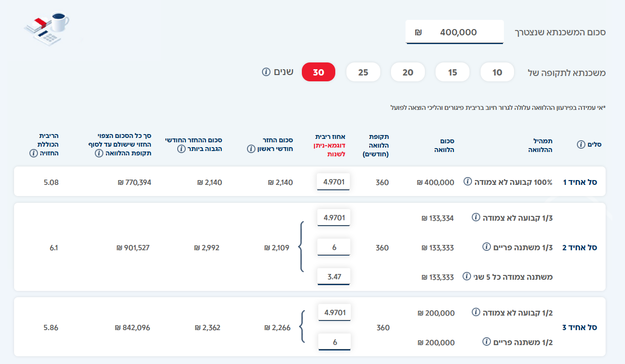Select the 10 years mortgage period
The image size is (625, 364).
pyautogui.click(x=497, y=73)
